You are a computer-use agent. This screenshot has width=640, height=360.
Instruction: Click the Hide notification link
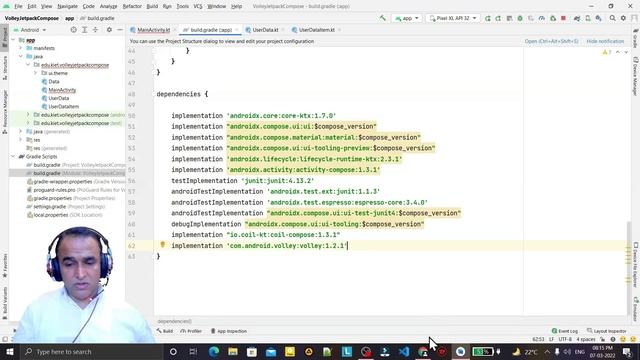(x=605, y=41)
